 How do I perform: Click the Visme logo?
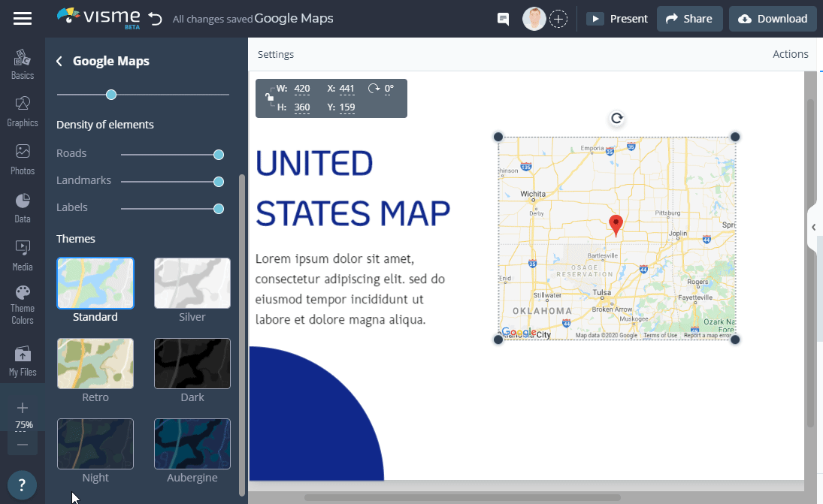pos(98,18)
